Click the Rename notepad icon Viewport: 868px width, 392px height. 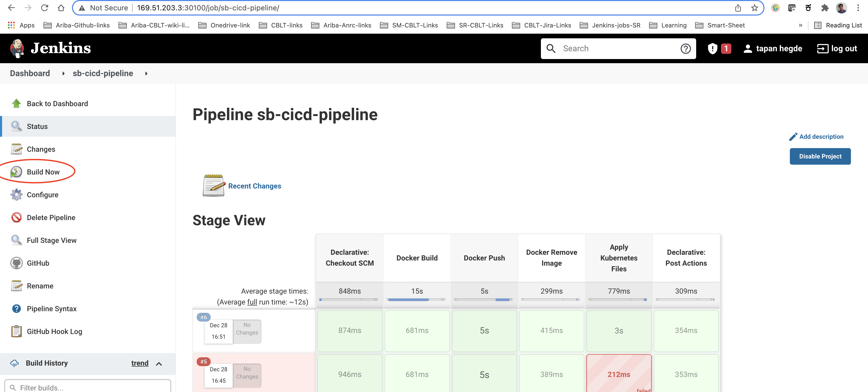pyautogui.click(x=17, y=286)
